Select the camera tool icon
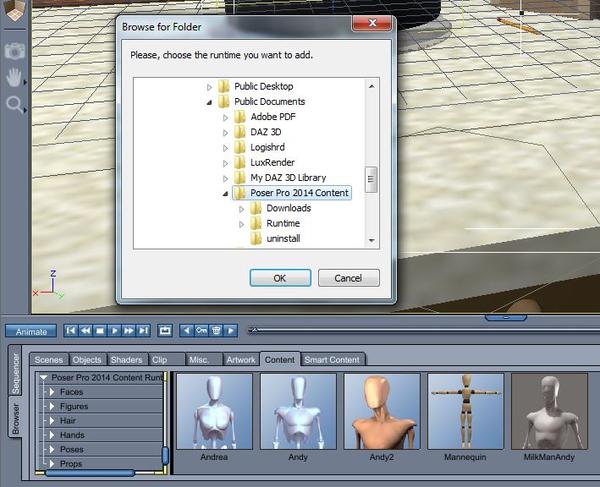Image resolution: width=600 pixels, height=487 pixels. click(15, 50)
